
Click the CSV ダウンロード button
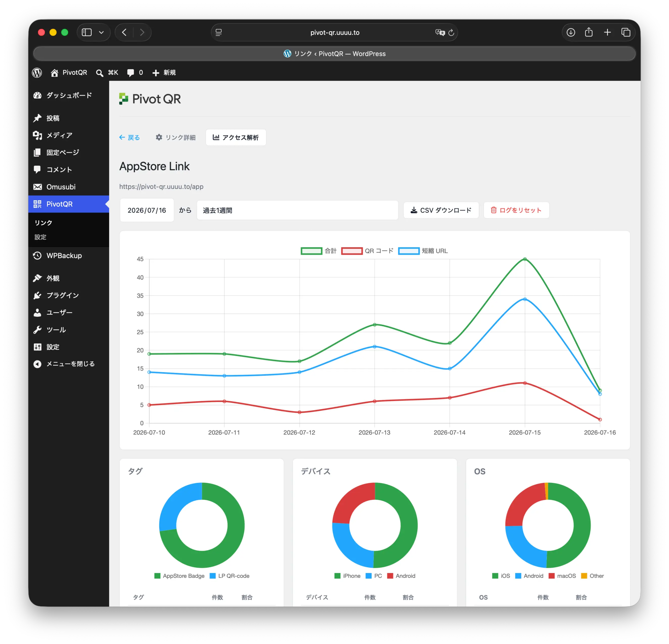441,210
